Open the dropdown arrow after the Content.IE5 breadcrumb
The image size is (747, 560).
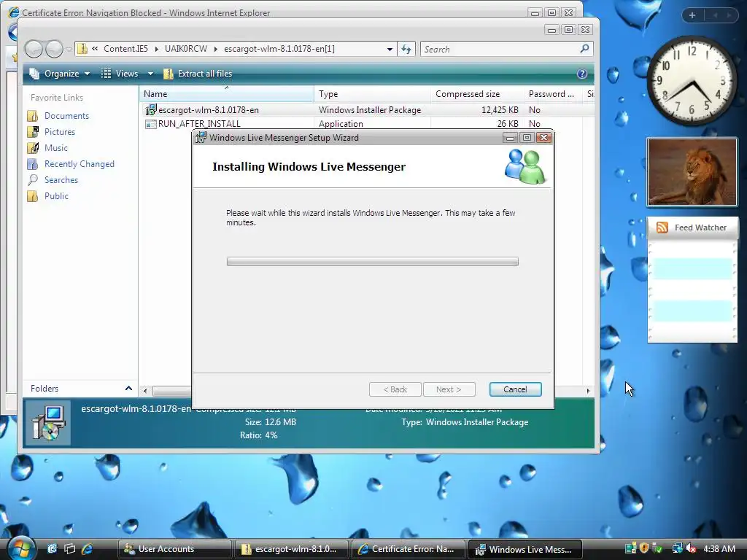(x=156, y=49)
